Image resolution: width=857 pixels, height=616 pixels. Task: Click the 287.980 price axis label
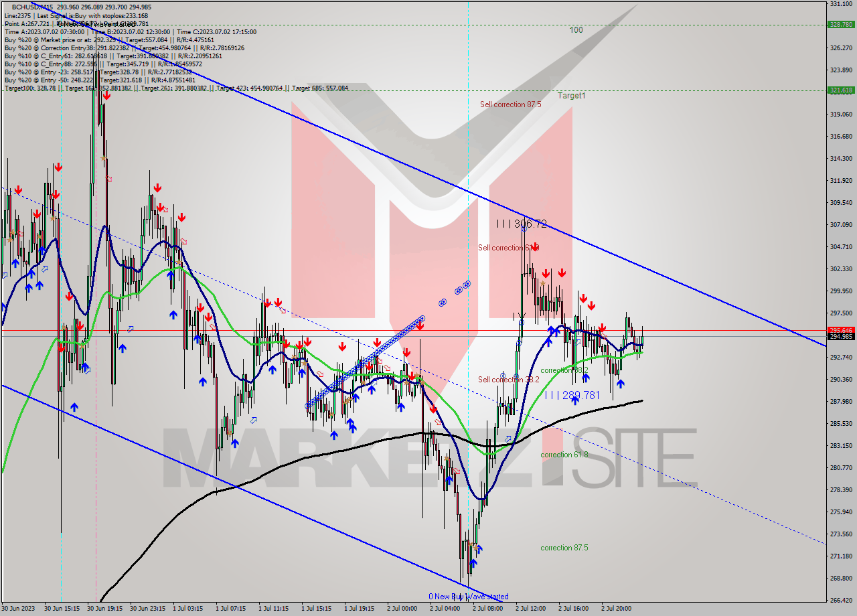841,402
